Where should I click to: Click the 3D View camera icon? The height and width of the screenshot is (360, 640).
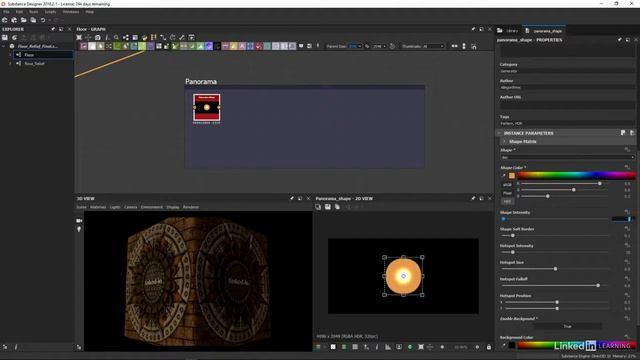[x=79, y=221]
